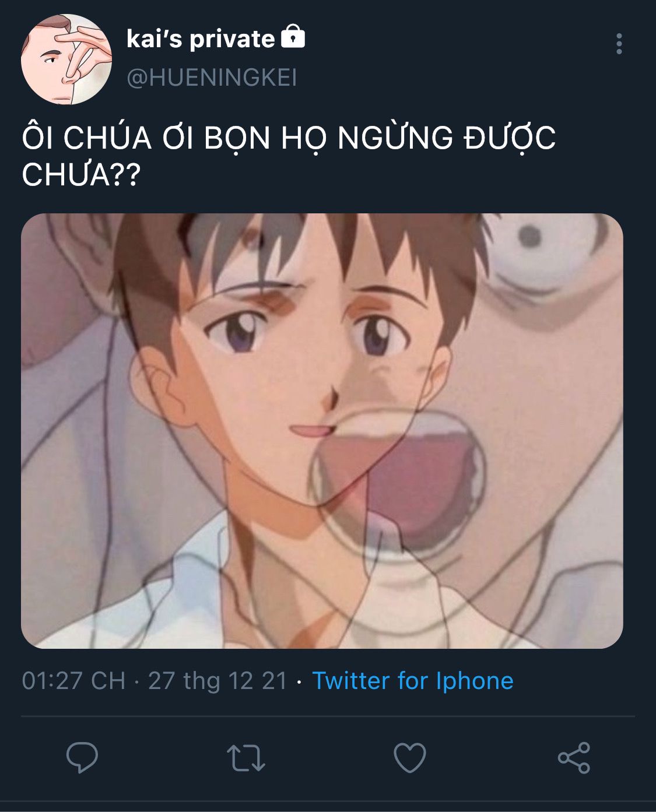Open the profile avatar picture

(x=66, y=59)
